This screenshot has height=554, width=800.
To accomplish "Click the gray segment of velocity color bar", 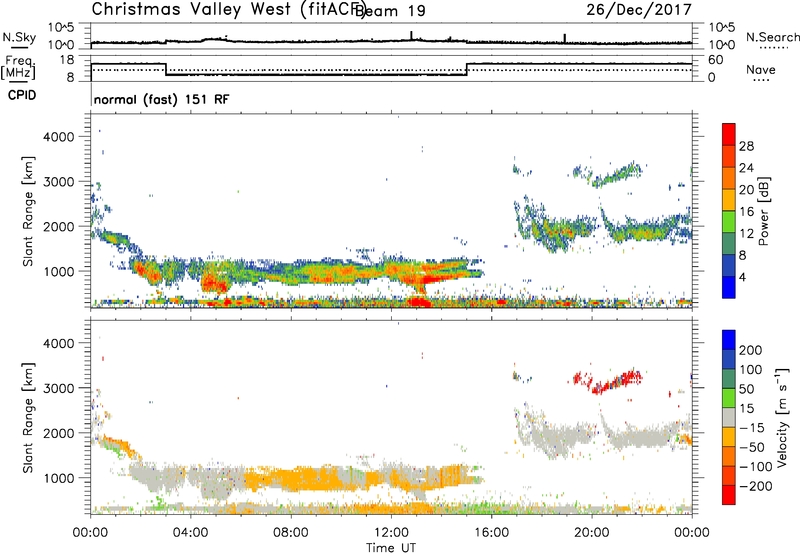I will click(x=729, y=417).
